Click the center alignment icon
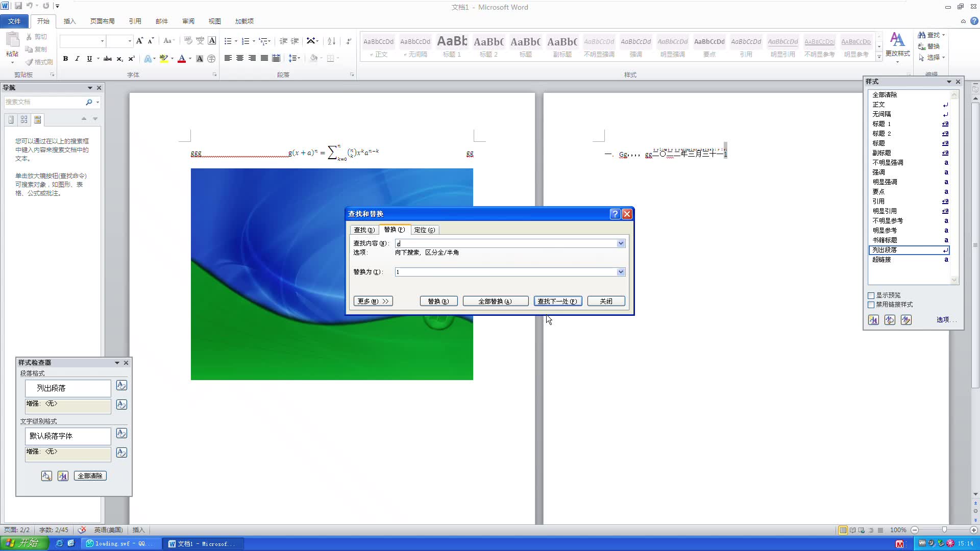 (x=240, y=58)
